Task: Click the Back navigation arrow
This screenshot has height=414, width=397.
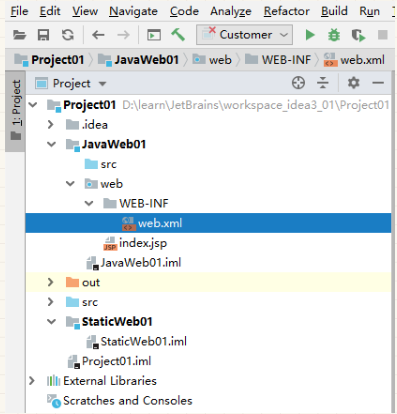Action: (x=98, y=35)
